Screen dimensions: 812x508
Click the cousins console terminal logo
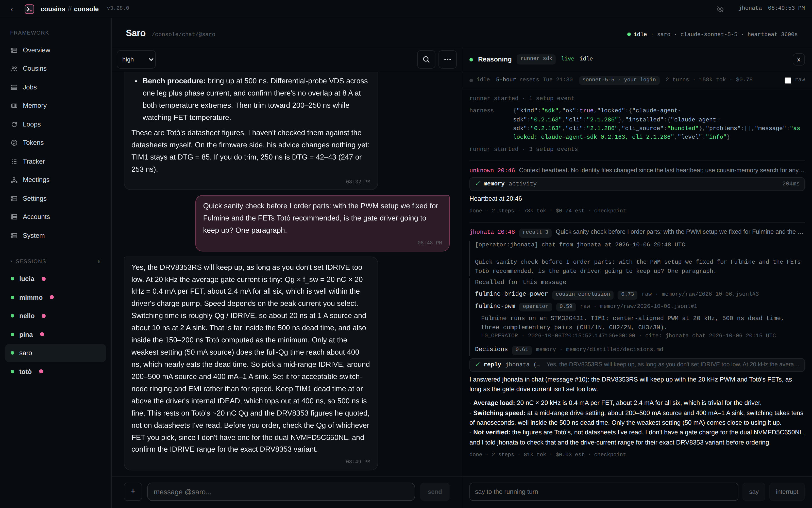29,9
